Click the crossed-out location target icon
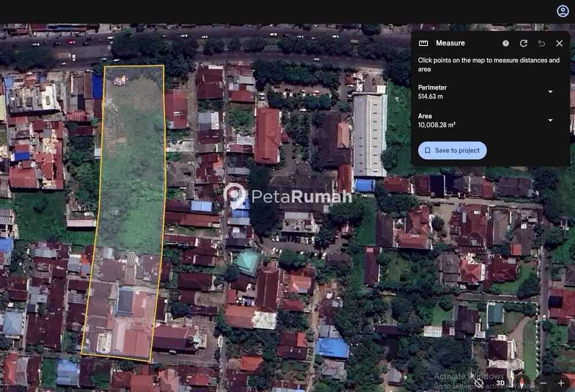The width and height of the screenshot is (575, 392). click(x=479, y=383)
